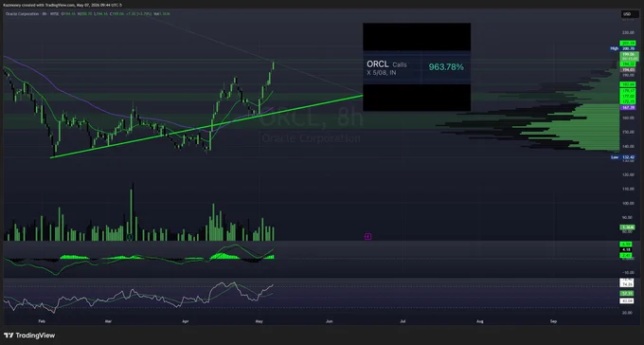Click the purple 167.39 price tag
The width and height of the screenshot is (644, 345).
(x=628, y=107)
